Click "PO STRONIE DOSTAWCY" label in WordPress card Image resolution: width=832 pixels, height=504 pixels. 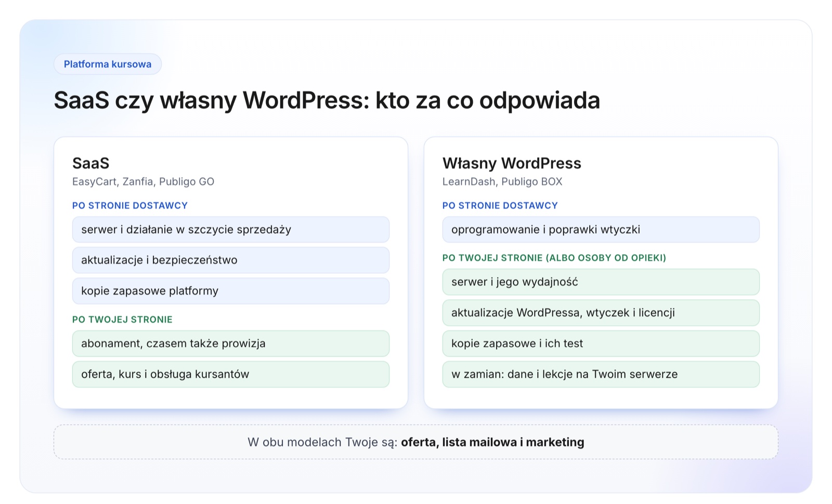click(x=500, y=206)
